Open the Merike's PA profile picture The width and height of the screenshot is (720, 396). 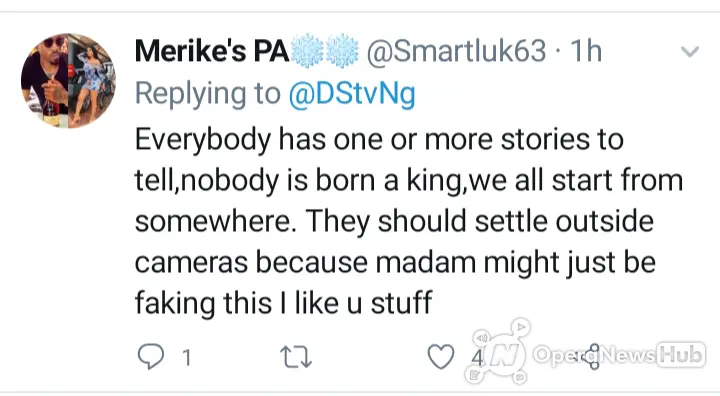pyautogui.click(x=68, y=80)
